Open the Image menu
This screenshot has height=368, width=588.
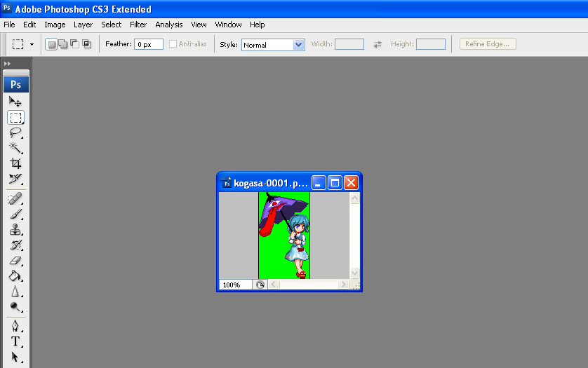(55, 25)
